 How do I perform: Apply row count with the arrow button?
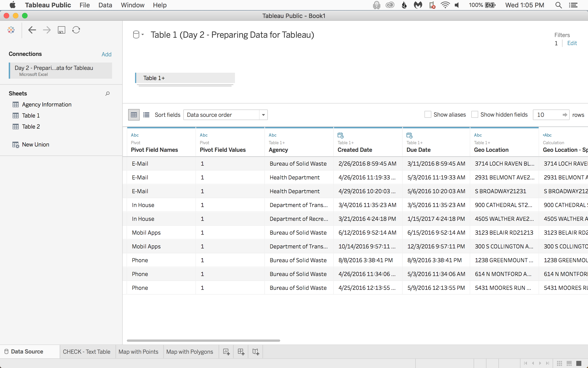pyautogui.click(x=565, y=115)
